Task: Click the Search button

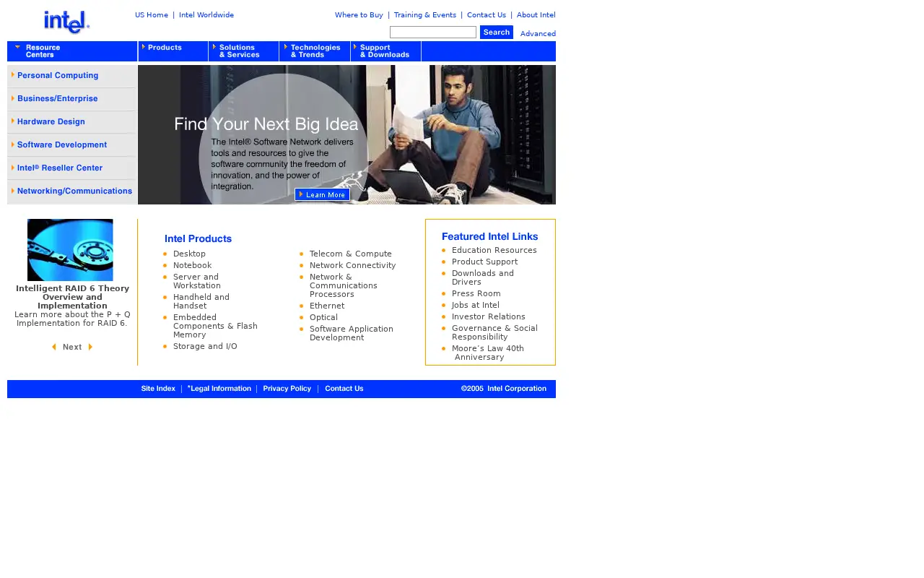Action: (497, 32)
